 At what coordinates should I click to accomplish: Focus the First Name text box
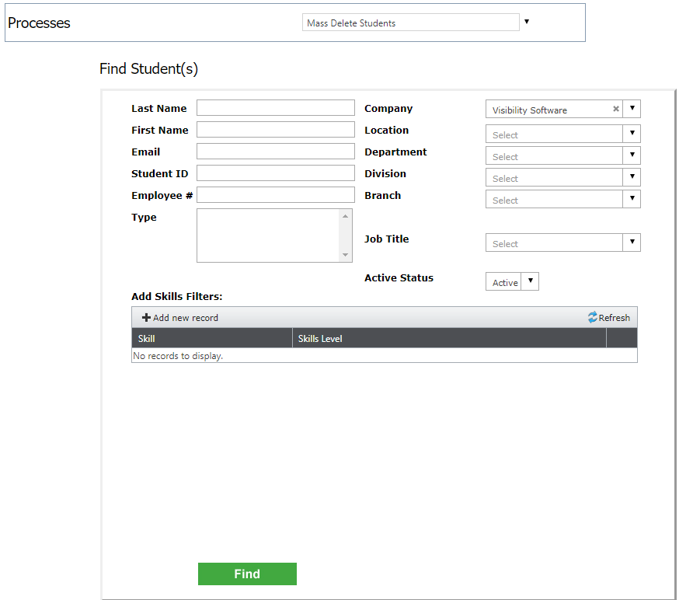pos(275,130)
